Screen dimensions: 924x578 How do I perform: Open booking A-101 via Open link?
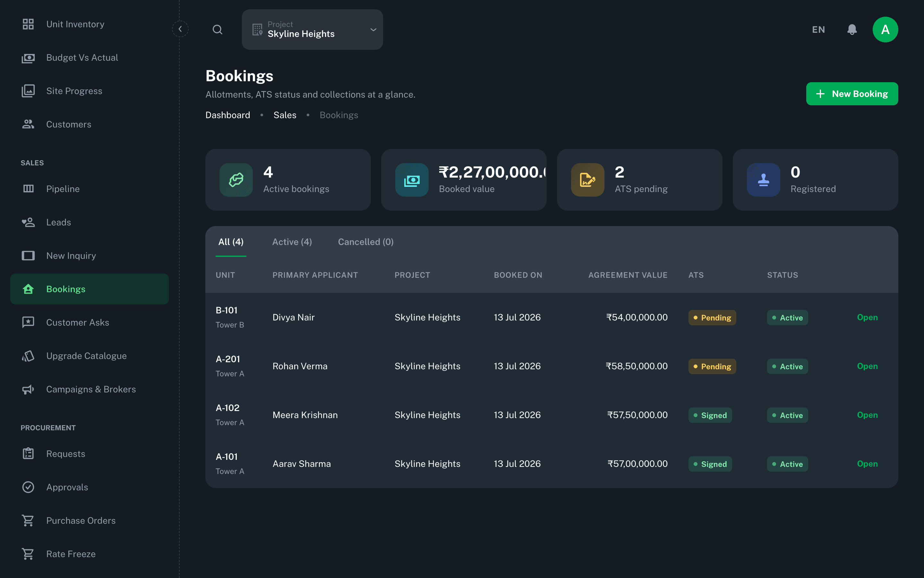[x=867, y=464]
